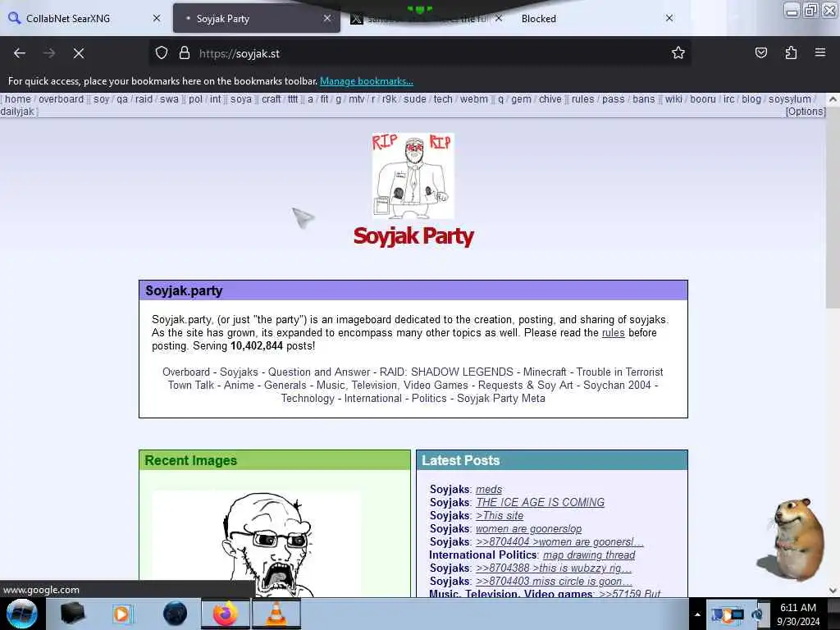Open the recent soyjak image thumbnail
This screenshot has height=630, width=840.
pos(257,544)
